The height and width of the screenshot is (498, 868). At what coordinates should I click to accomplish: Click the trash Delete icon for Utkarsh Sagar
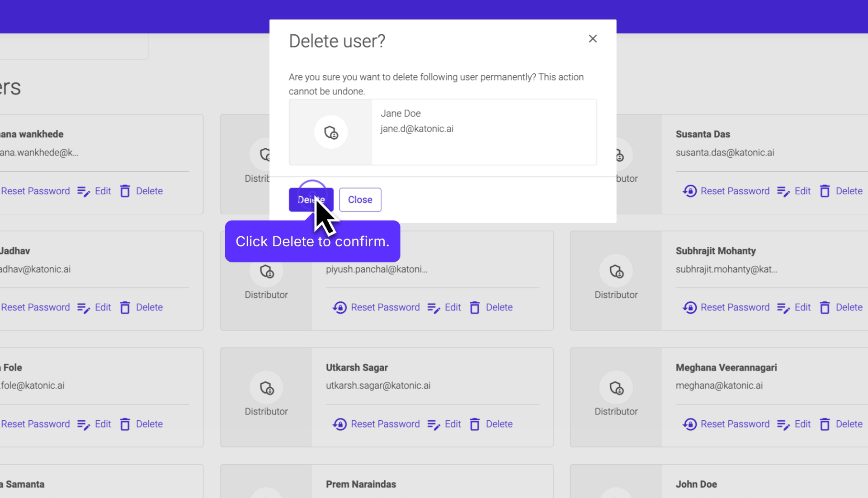[475, 424]
